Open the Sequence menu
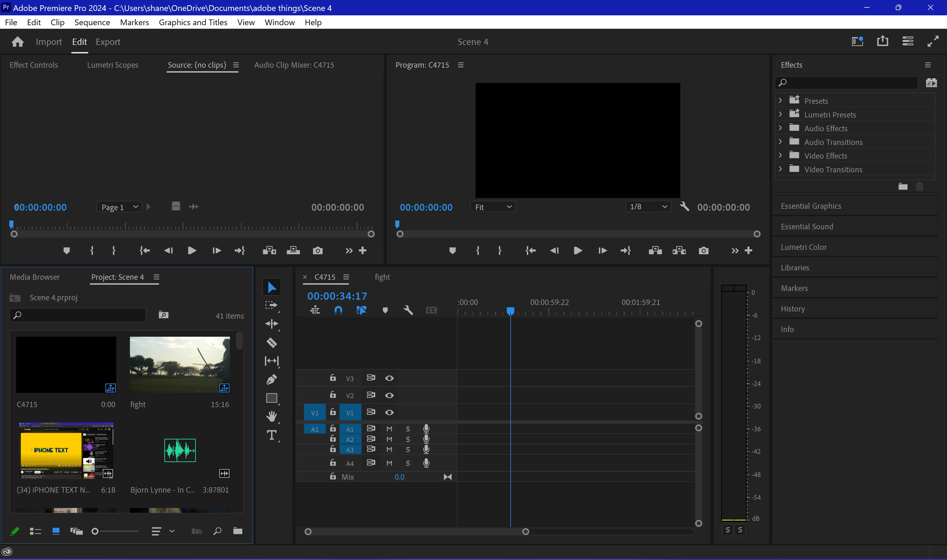The image size is (947, 560). click(92, 22)
